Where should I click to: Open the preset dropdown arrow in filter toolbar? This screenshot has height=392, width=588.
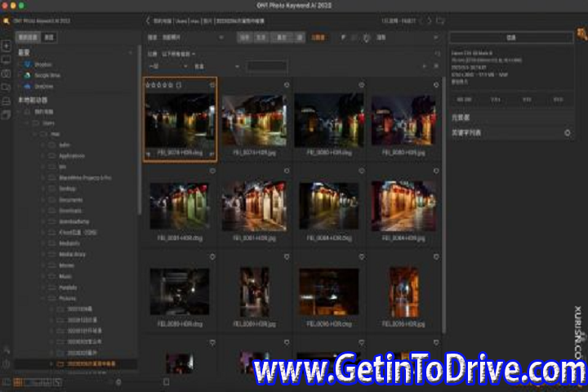pyautogui.click(x=221, y=38)
